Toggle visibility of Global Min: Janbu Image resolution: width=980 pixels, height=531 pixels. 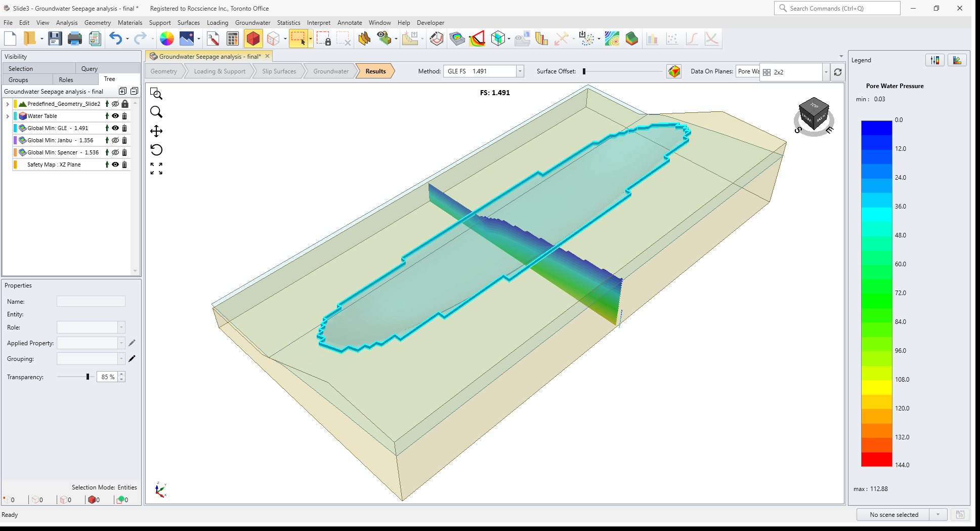point(115,140)
